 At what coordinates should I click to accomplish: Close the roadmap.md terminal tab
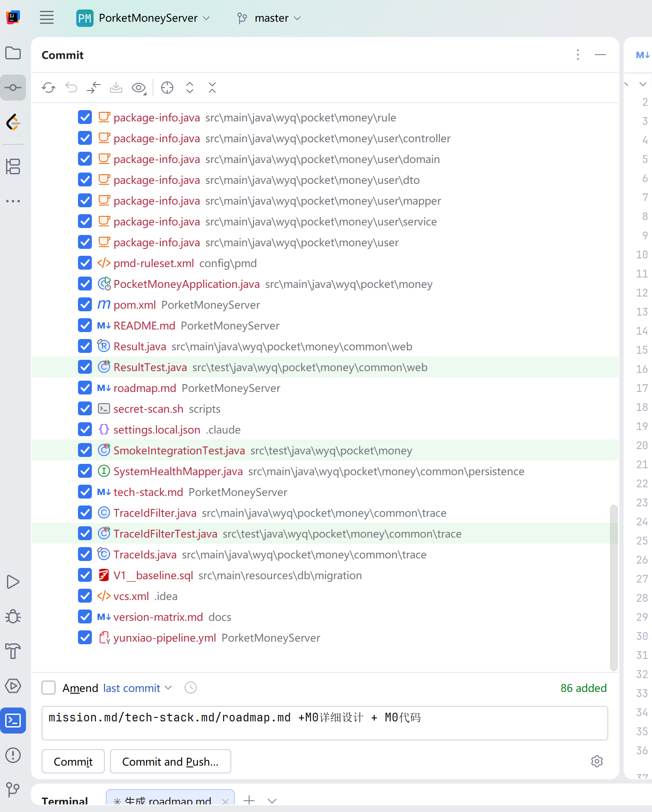tap(225, 801)
